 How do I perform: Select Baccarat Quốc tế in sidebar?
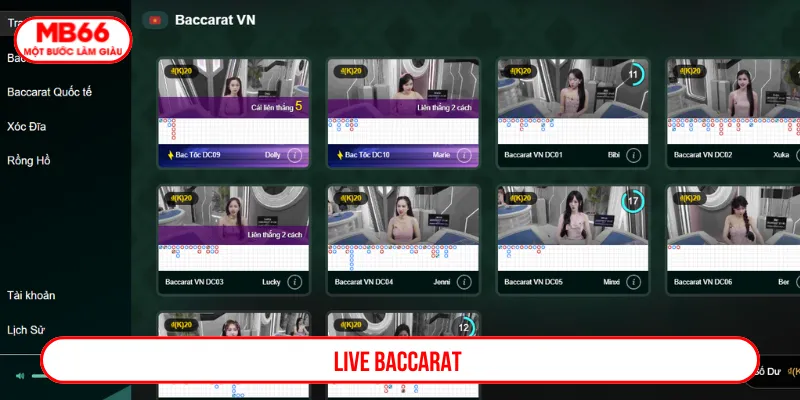(x=49, y=92)
